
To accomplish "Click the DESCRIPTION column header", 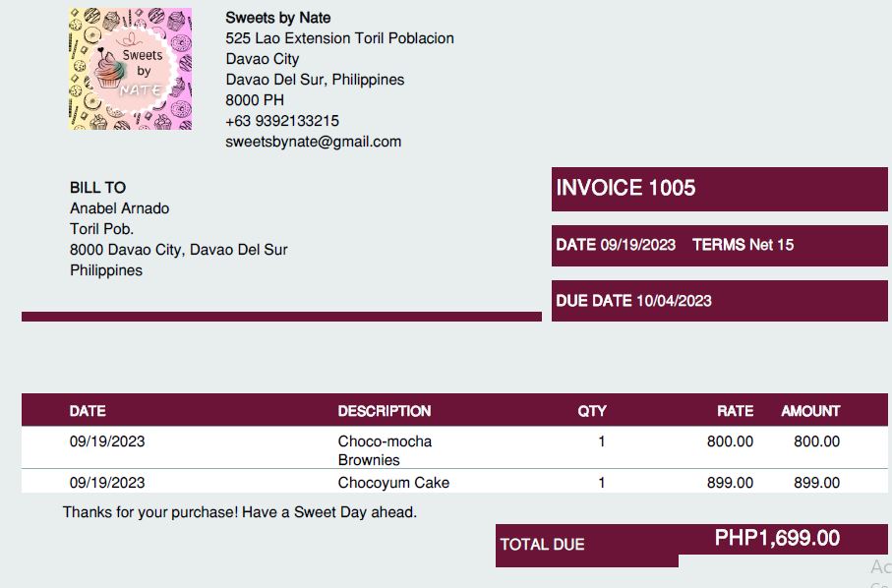I will pos(384,411).
